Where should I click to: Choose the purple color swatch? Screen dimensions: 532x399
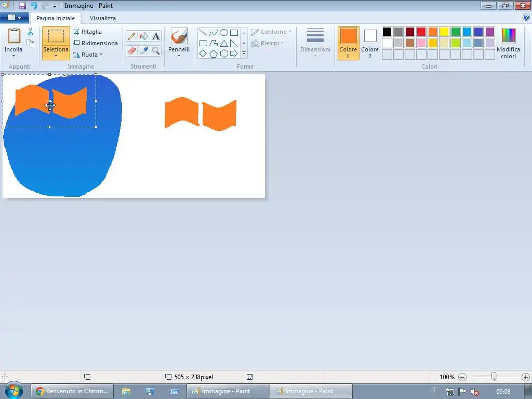(x=490, y=32)
